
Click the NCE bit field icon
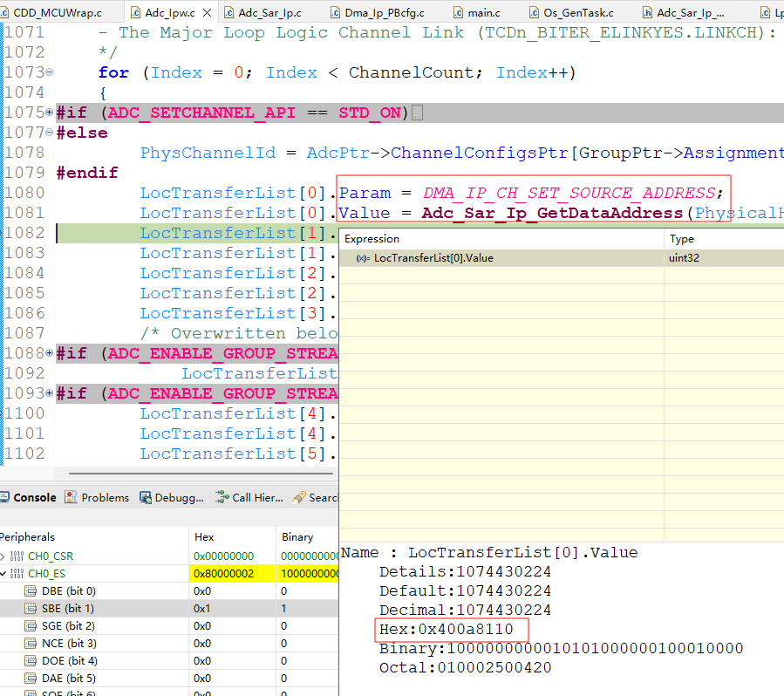coord(31,644)
